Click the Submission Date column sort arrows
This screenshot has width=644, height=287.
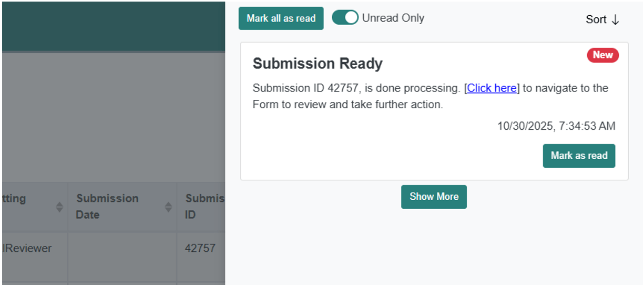click(168, 207)
